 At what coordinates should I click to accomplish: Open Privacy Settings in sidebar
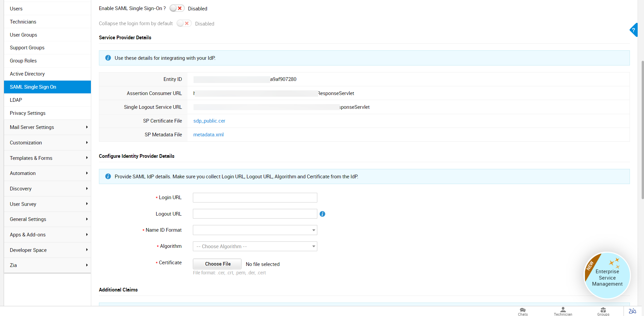click(x=47, y=113)
